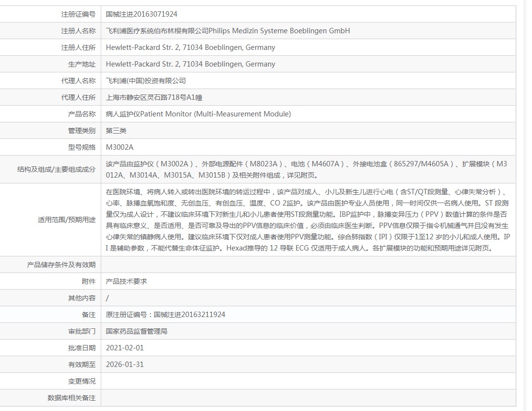The width and height of the screenshot is (532, 411).
Task: Click the 代理人住所 label
Action: [x=78, y=97]
